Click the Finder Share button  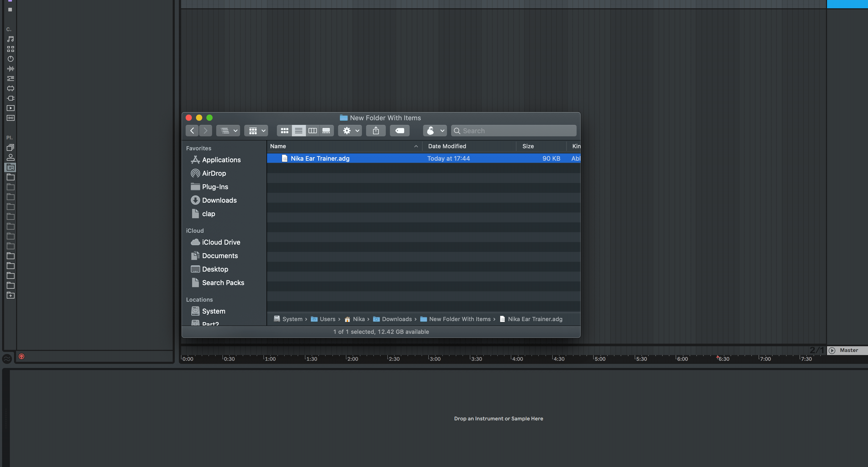click(x=376, y=131)
